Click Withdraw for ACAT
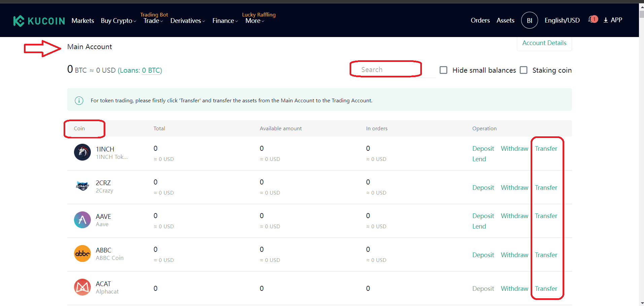Screen dimensions: 644x306 pyautogui.click(x=514, y=288)
